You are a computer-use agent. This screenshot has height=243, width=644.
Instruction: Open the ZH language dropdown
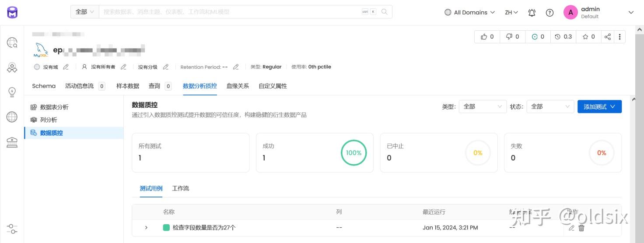(511, 12)
